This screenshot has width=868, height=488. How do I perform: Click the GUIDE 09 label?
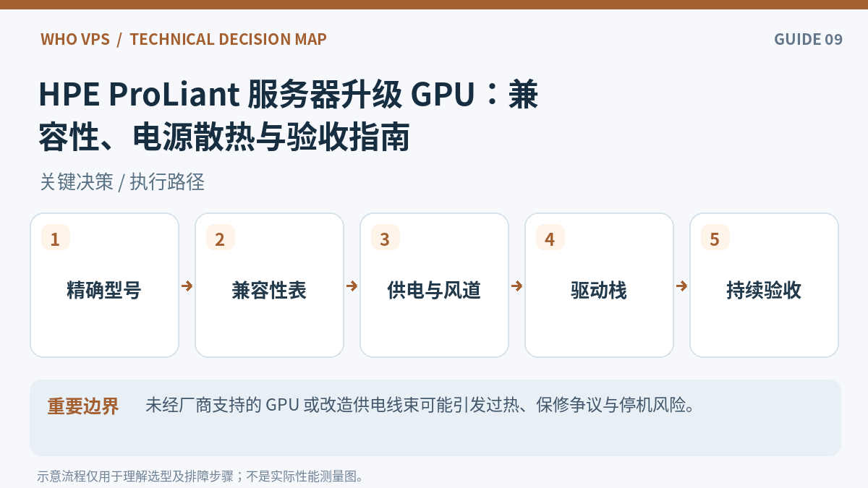808,39
